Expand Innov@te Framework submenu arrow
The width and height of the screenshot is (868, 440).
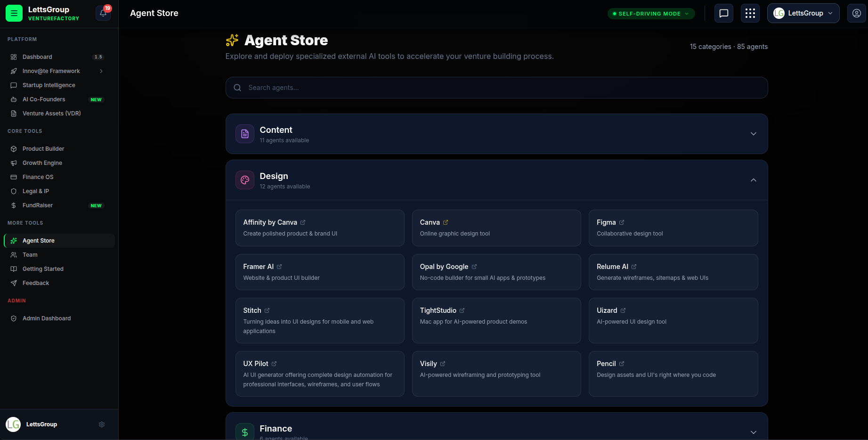[101, 71]
